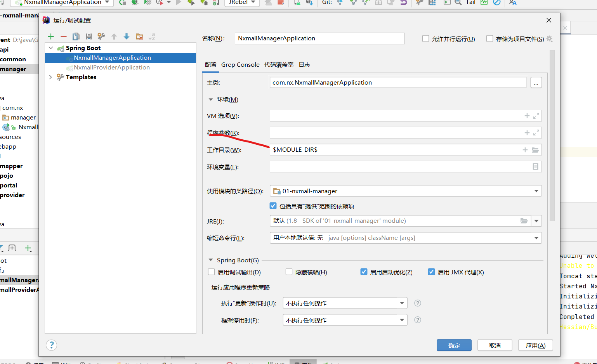Click the 应用(A) button
The image size is (597, 364).
(536, 345)
